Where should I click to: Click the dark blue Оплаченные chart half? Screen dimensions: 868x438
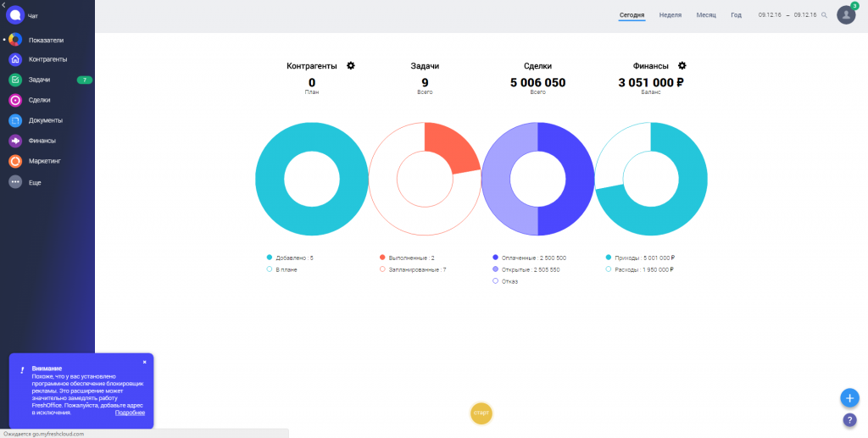[x=565, y=179]
